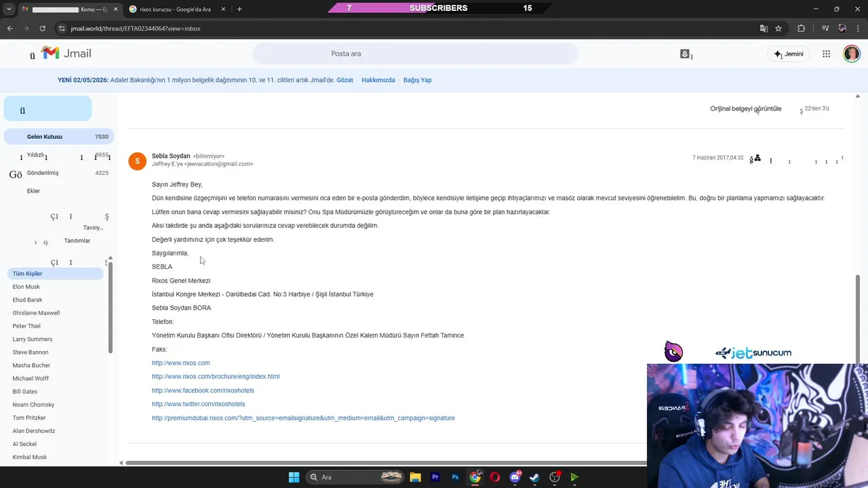
Task: Reload the current page
Action: pyautogui.click(x=42, y=28)
